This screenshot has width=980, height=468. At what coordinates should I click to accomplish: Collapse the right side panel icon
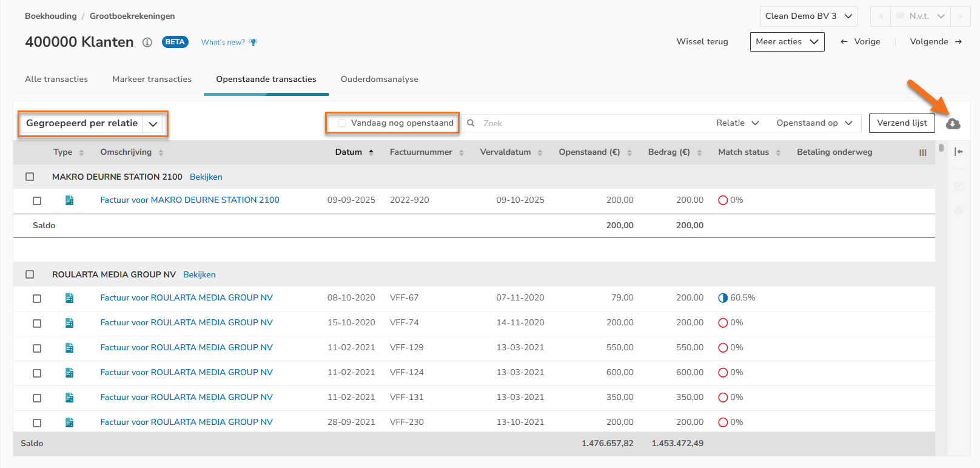coord(958,152)
